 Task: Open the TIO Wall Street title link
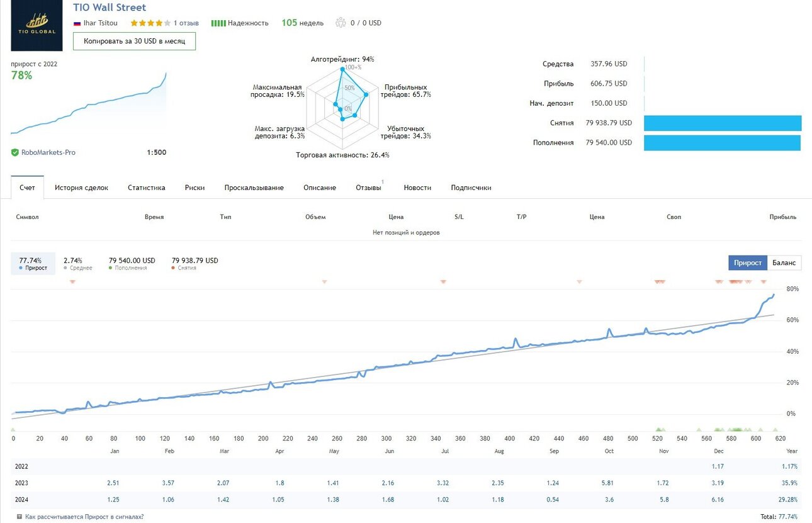click(x=110, y=8)
